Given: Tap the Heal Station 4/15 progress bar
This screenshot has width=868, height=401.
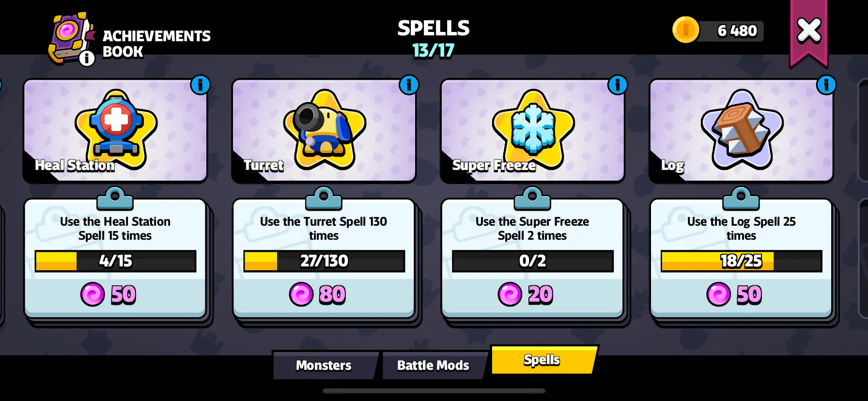Looking at the screenshot, I should [115, 261].
